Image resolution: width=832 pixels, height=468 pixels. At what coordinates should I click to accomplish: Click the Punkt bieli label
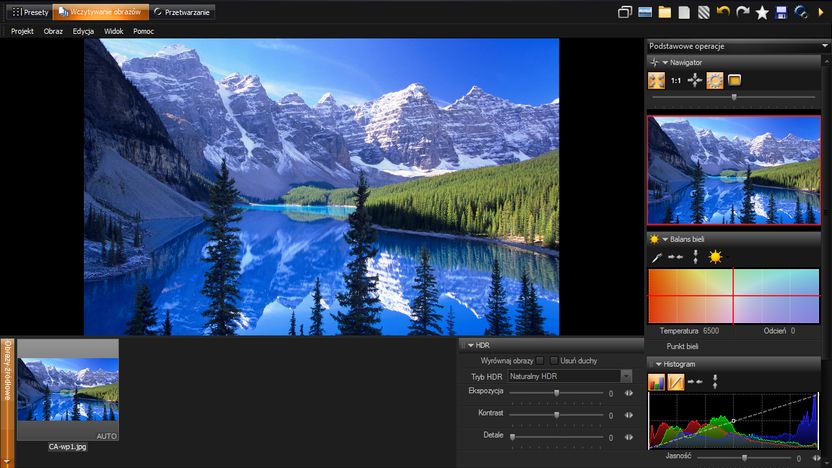point(682,346)
